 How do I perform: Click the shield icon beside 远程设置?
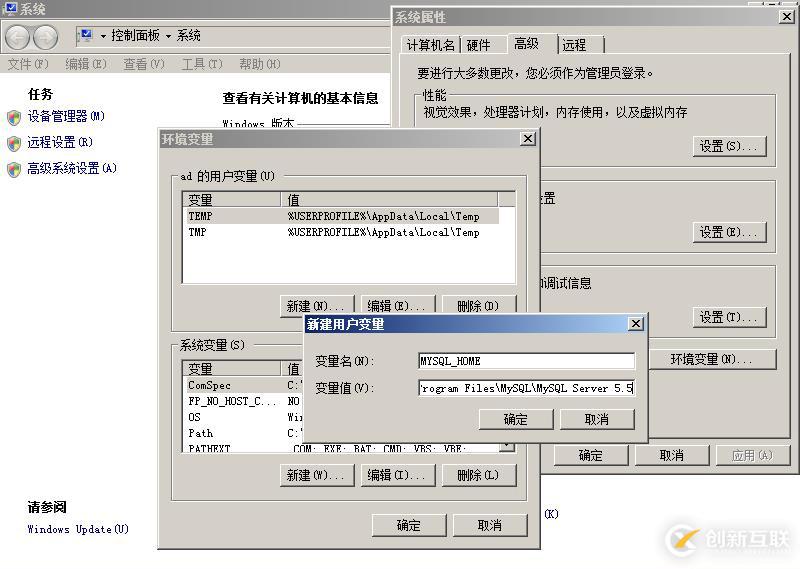point(14,143)
